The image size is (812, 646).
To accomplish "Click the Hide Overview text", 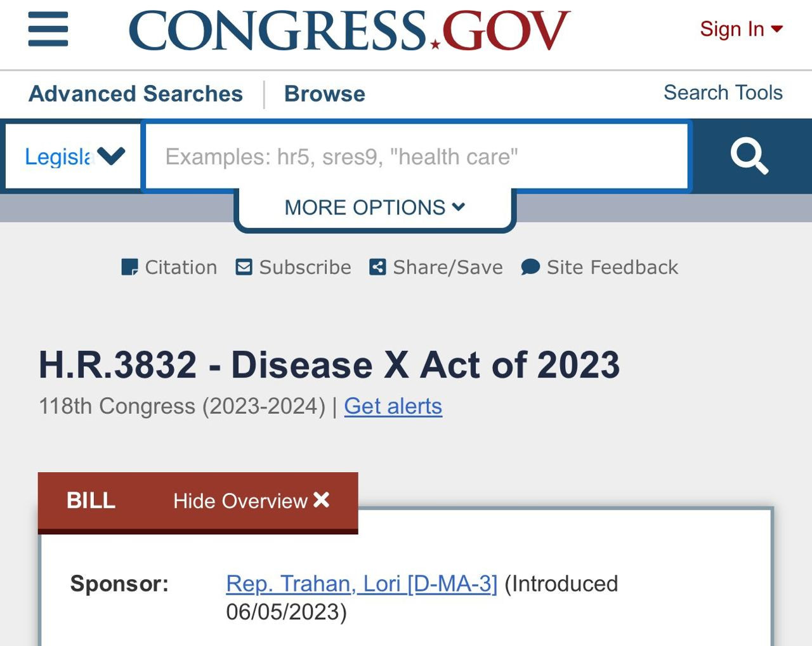I will point(240,501).
